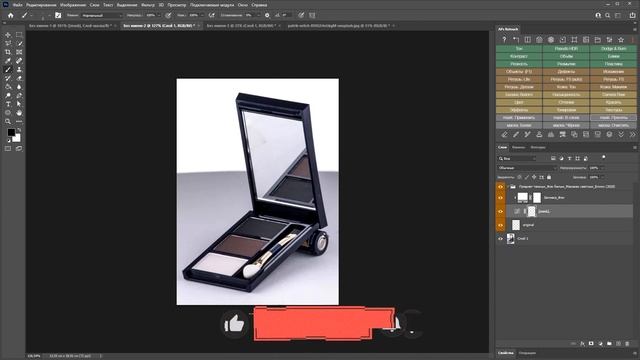Screen dimensions: 640x360
Task: Click the Контраст button
Action: pyautogui.click(x=519, y=56)
